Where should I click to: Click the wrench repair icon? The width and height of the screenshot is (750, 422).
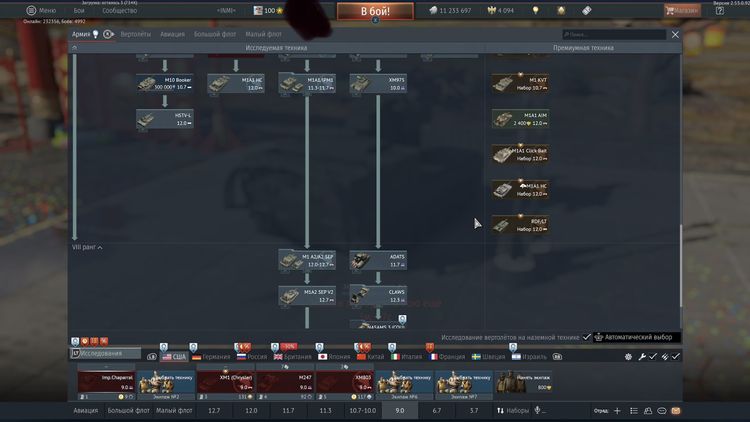pos(641,356)
